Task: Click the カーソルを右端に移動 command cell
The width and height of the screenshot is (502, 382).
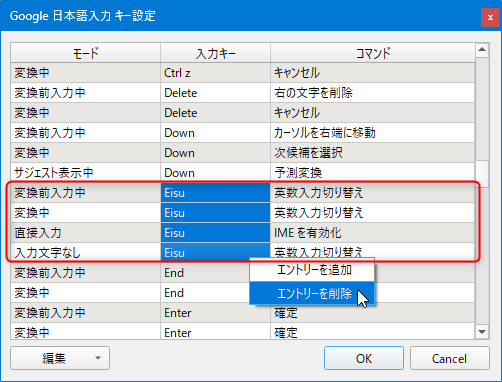Action: (373, 133)
